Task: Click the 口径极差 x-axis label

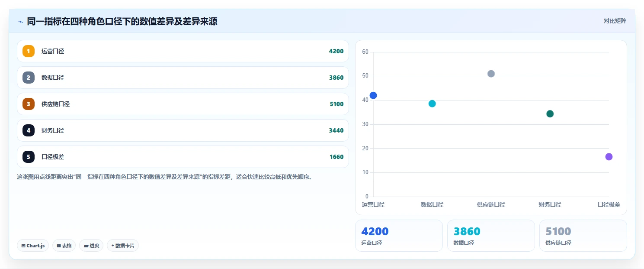Action: (609, 204)
